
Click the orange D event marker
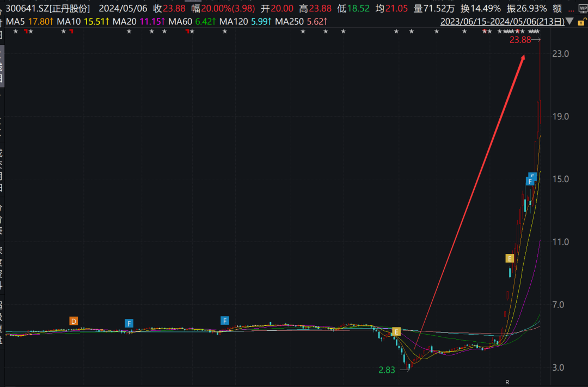[73, 321]
